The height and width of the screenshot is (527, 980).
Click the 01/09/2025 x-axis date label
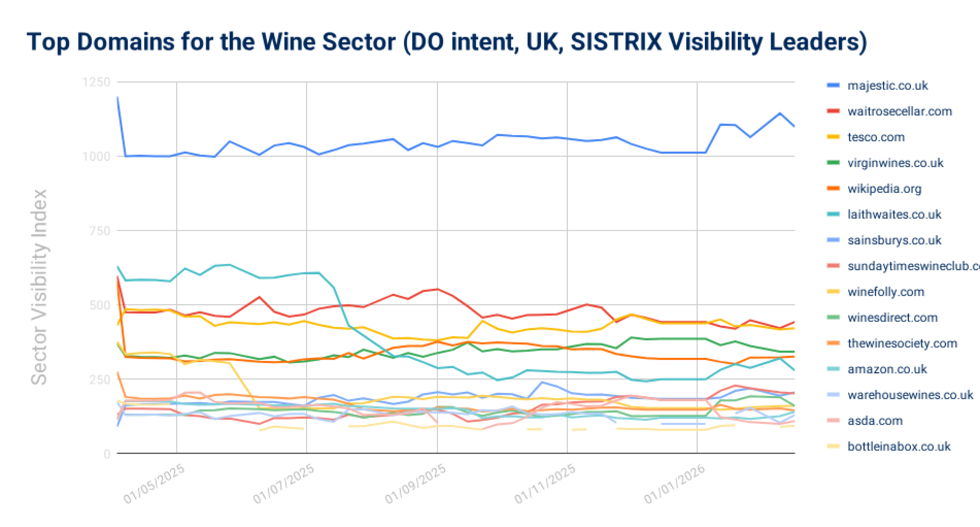[415, 484]
